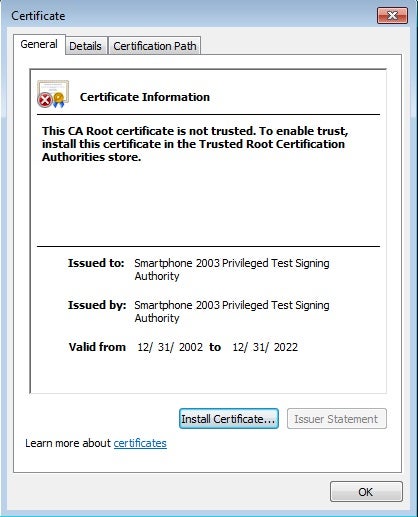Click the Install Certificate... button
Image resolution: width=418 pixels, height=517 pixels.
(x=229, y=419)
